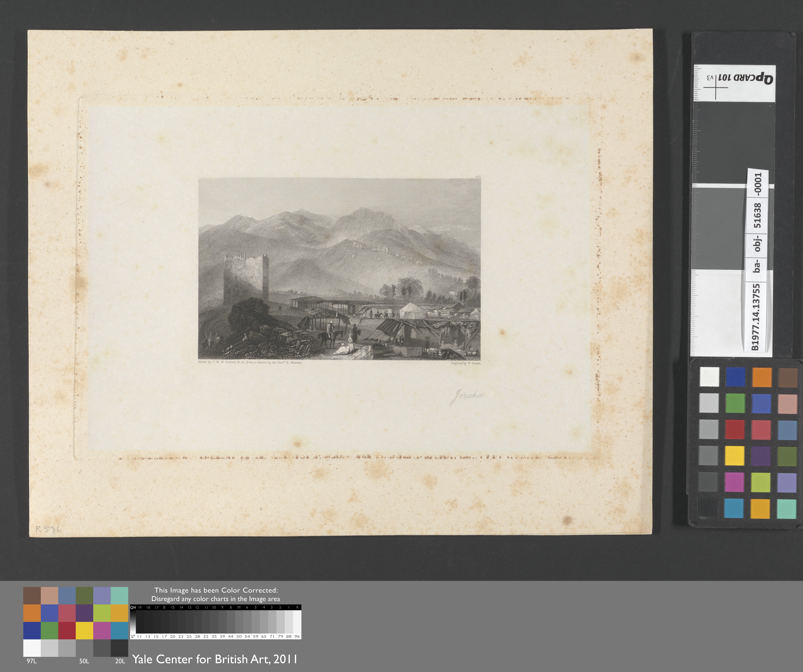Pick the yellow swatch on the QPcard
Screen dimensions: 803x672
pos(735,456)
